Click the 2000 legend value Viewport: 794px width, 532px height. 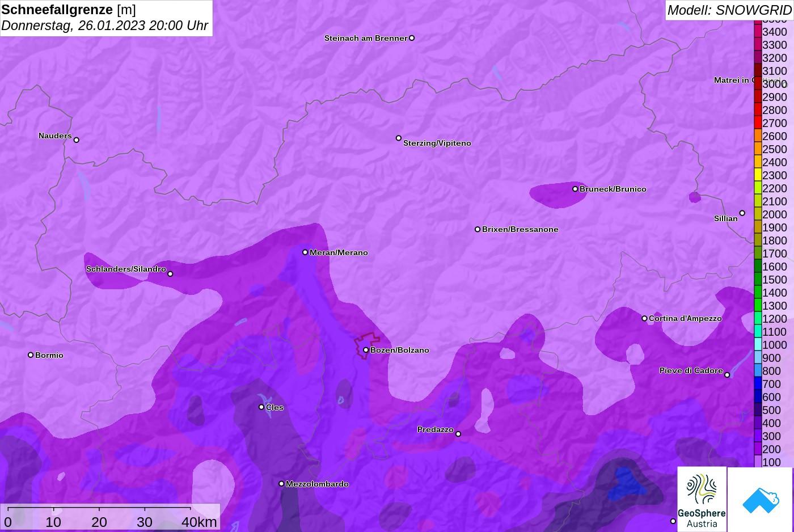[x=775, y=214]
